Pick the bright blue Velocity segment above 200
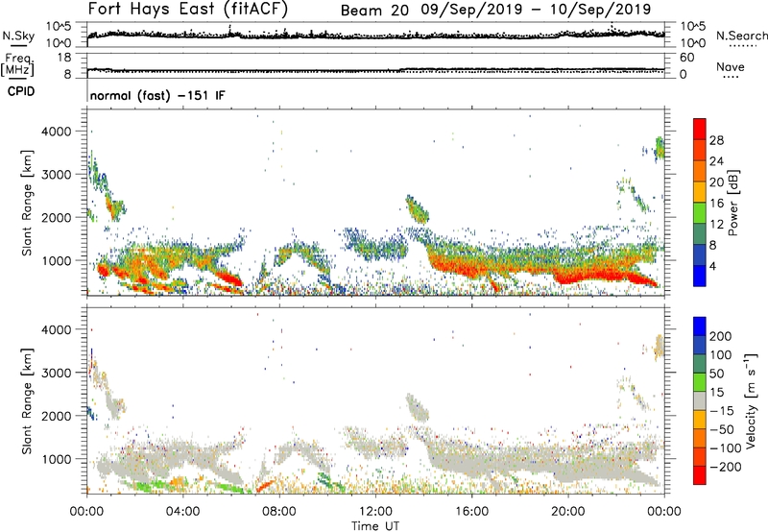Screen dimensions: 768x532 (x=700, y=326)
